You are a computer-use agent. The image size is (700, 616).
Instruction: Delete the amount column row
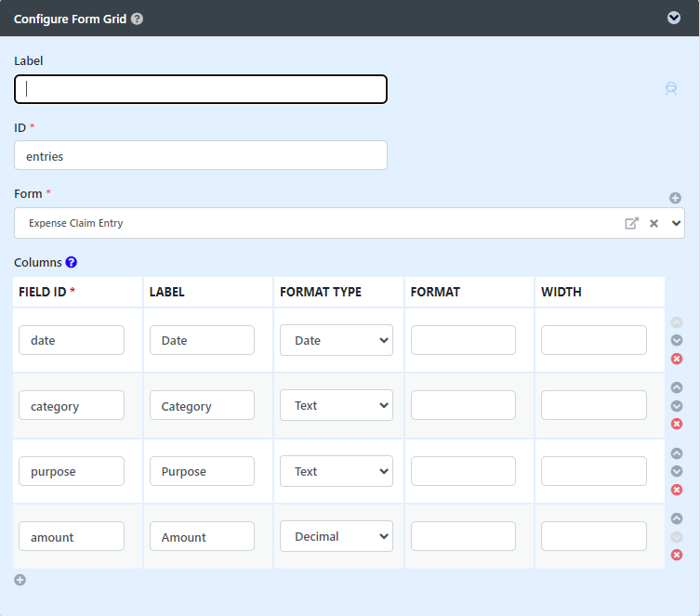coord(677,555)
